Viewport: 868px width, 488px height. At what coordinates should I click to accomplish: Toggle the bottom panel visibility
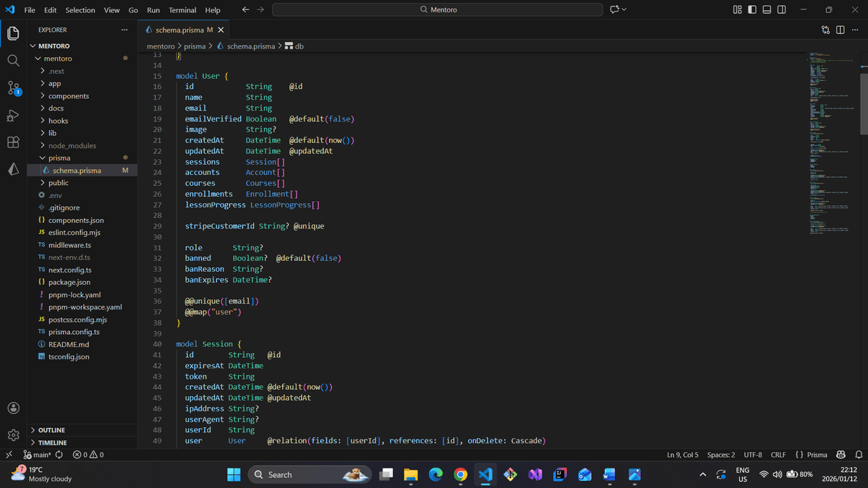(x=767, y=10)
